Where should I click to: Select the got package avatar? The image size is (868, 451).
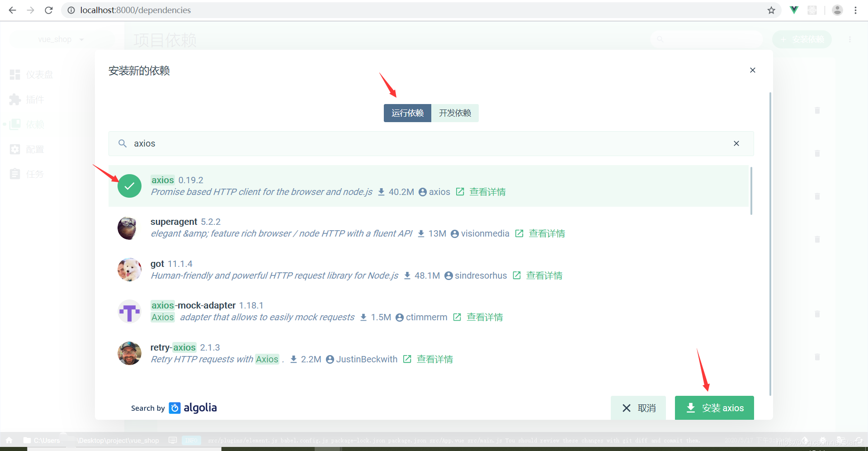[130, 270]
